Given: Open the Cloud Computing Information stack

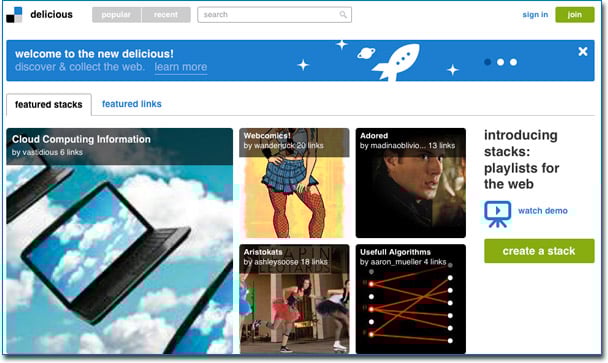Looking at the screenshot, I should click(x=119, y=241).
